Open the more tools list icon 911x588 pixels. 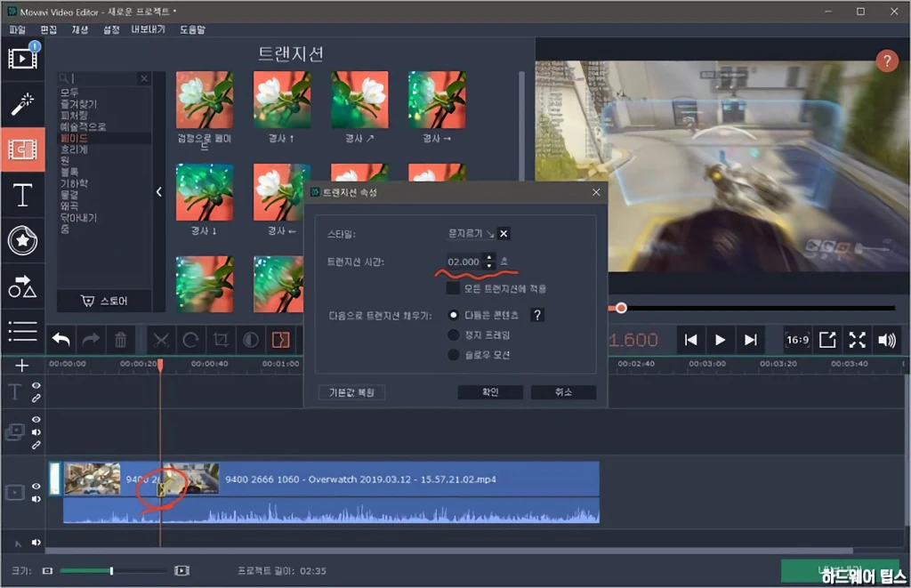(22, 331)
